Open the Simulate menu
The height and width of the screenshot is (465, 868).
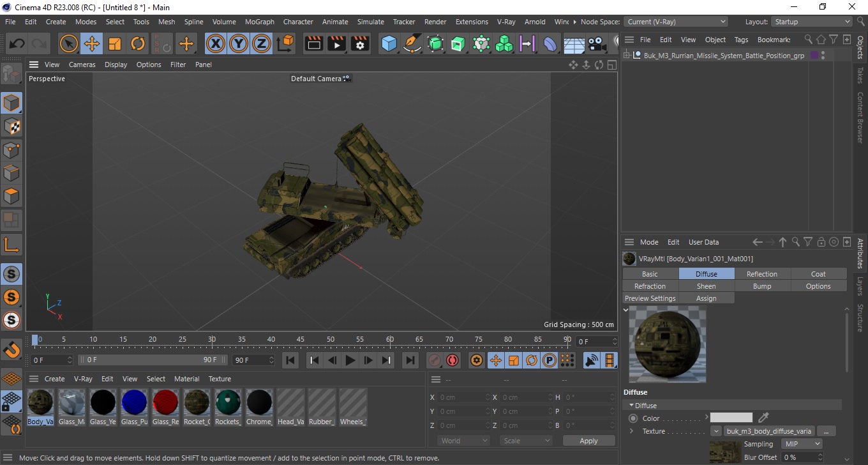click(x=371, y=22)
